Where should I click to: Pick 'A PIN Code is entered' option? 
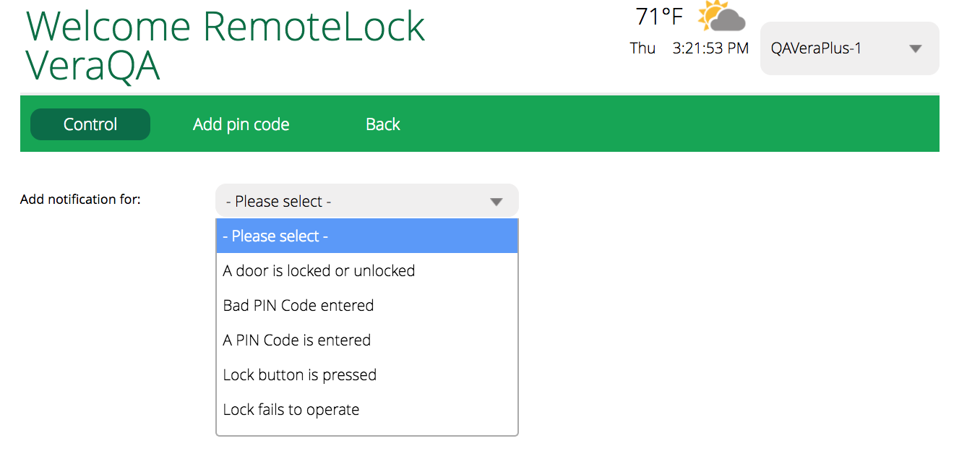tap(296, 340)
